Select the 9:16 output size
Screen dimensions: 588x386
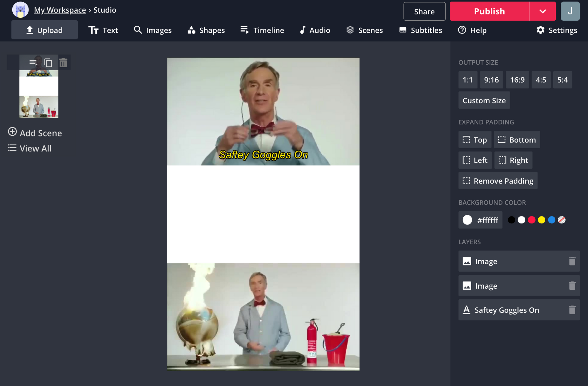[x=491, y=80]
